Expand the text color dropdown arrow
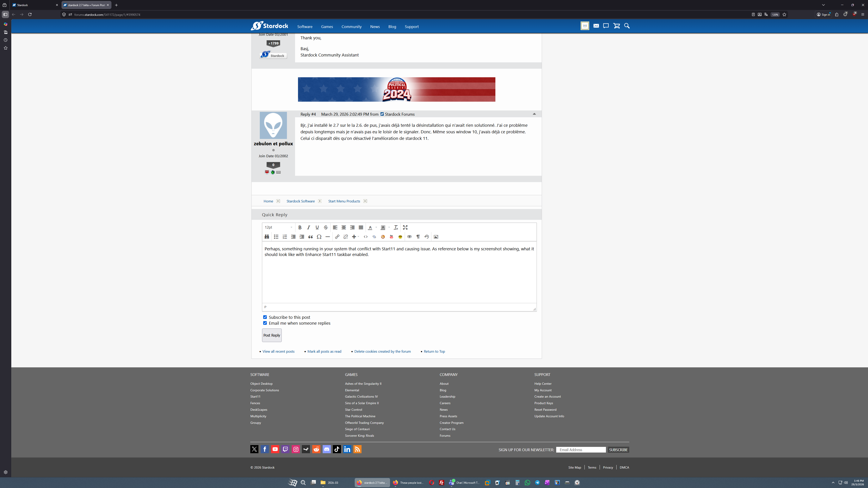 point(376,227)
